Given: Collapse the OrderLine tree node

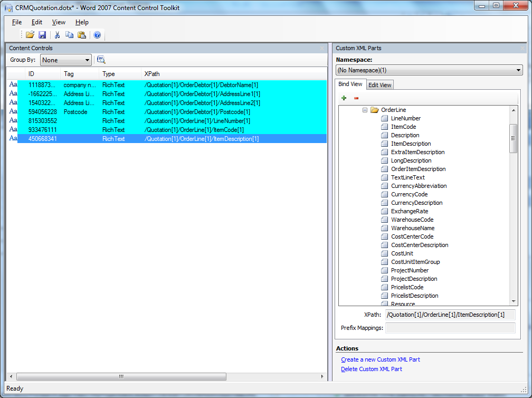Looking at the screenshot, I should [x=365, y=110].
